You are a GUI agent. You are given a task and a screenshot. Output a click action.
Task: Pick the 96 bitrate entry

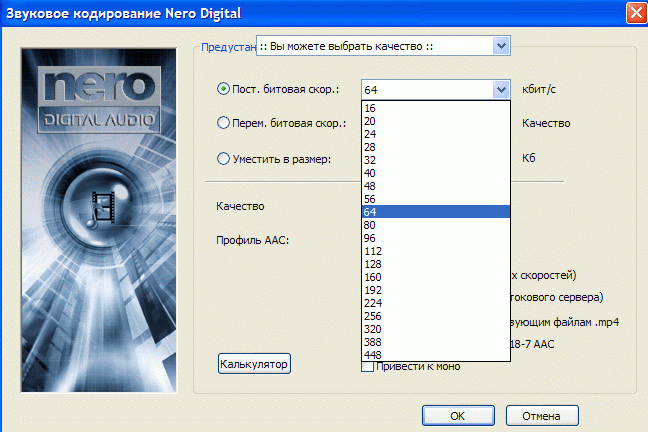[436, 238]
